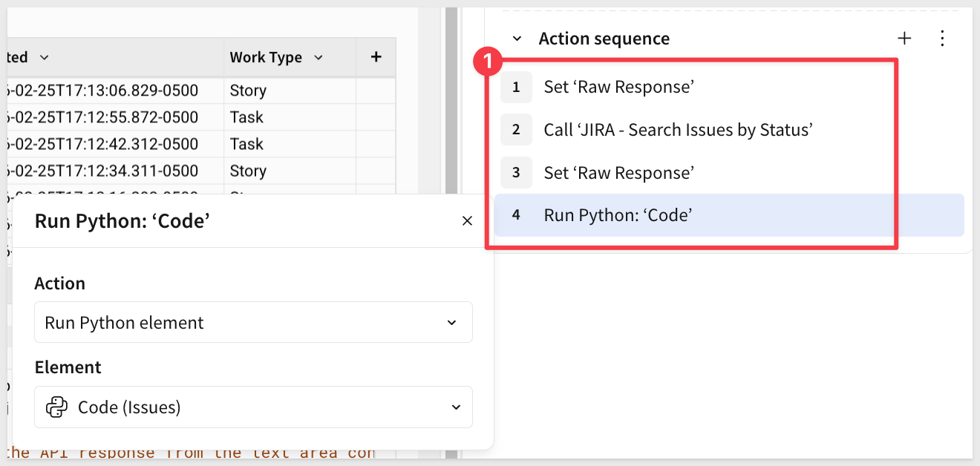Open the column menu left of Work Type
This screenshot has width=980, height=466.
[x=44, y=57]
